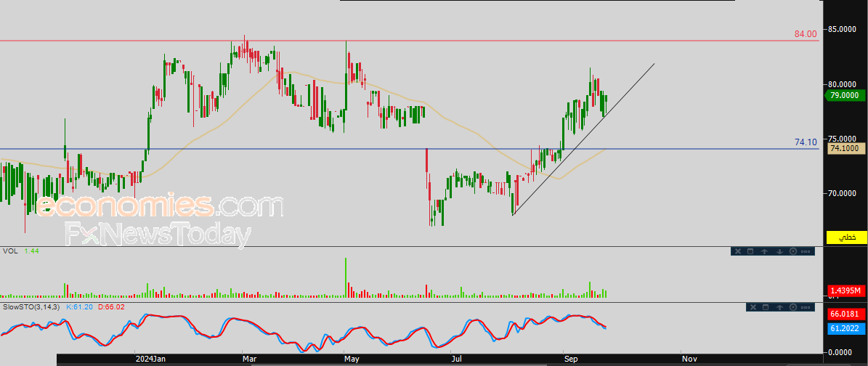The image size is (868, 366).
Task: Move the VOL panel up
Action: coord(765,251)
